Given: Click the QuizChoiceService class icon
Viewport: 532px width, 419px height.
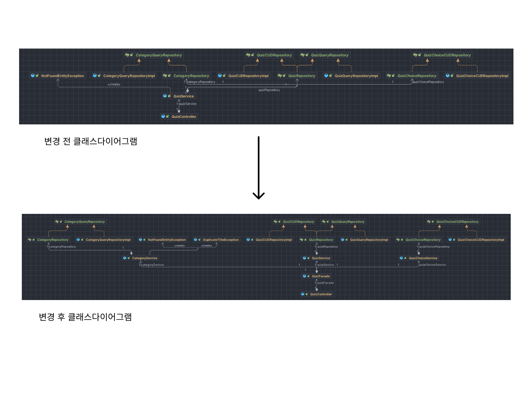Looking at the screenshot, I should [401, 258].
